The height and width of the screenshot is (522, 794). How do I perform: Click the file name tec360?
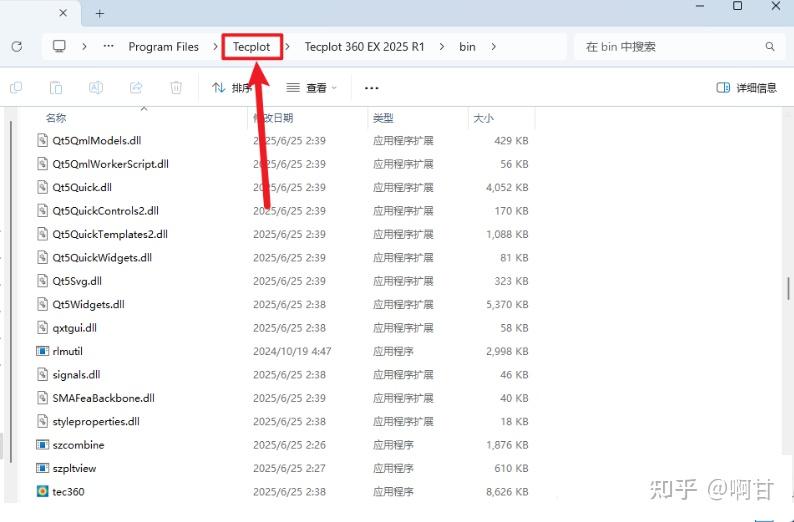tap(68, 492)
